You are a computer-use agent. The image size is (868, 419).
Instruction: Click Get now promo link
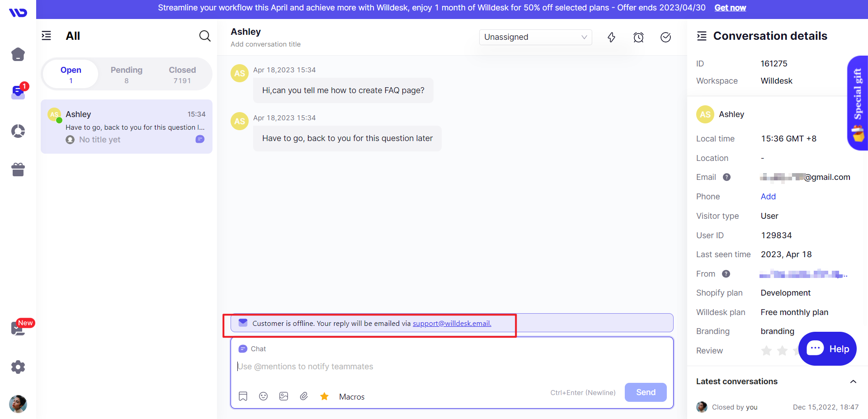(730, 8)
